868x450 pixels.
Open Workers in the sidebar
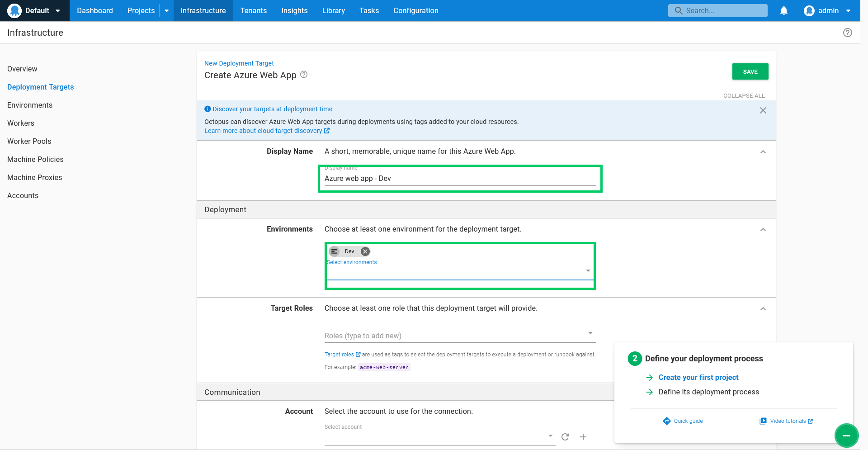(x=21, y=123)
